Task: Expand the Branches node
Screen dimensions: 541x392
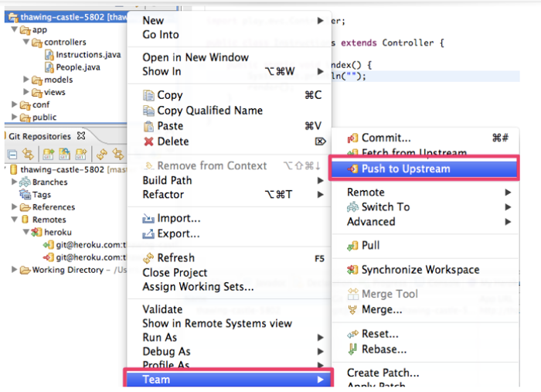Action: pyautogui.click(x=14, y=182)
